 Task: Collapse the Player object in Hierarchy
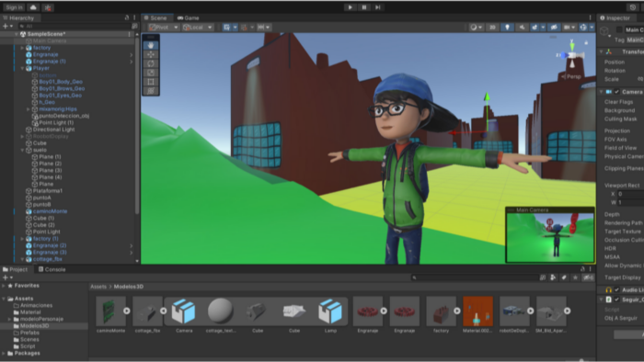[22, 68]
